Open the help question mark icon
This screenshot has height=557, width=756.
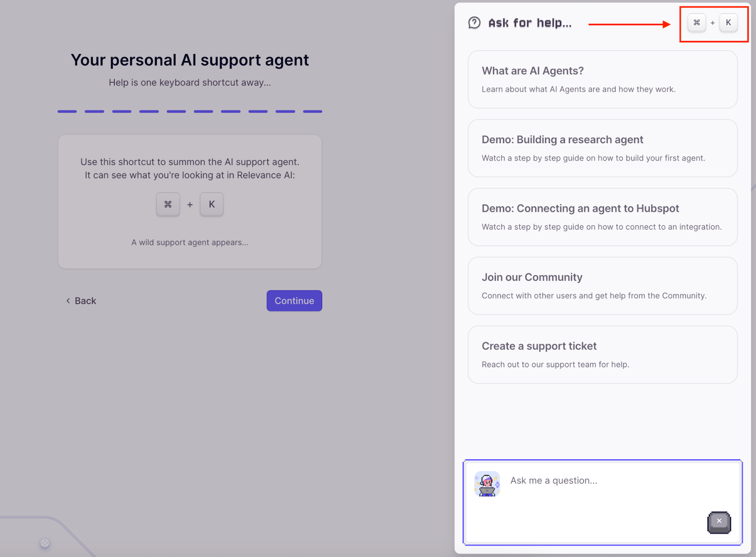coord(474,22)
